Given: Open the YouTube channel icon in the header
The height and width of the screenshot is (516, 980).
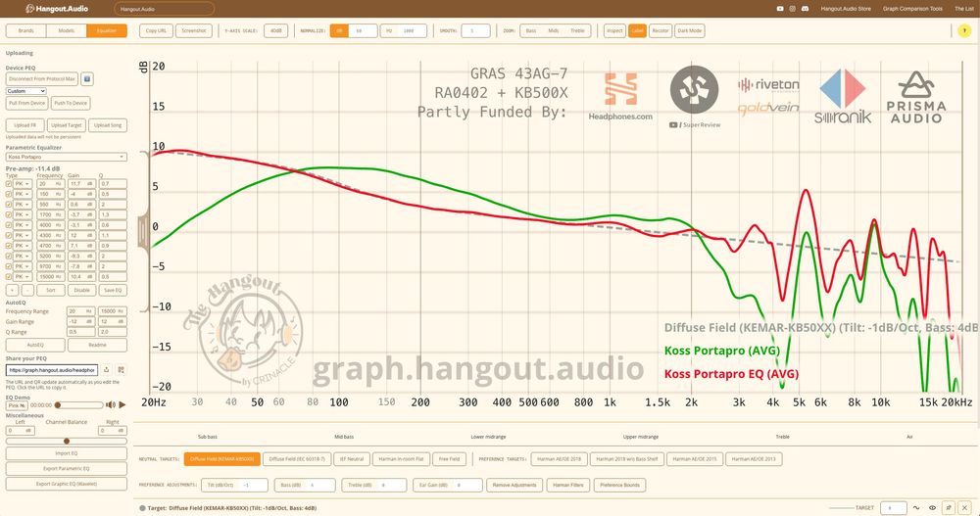Looking at the screenshot, I should coord(779,9).
